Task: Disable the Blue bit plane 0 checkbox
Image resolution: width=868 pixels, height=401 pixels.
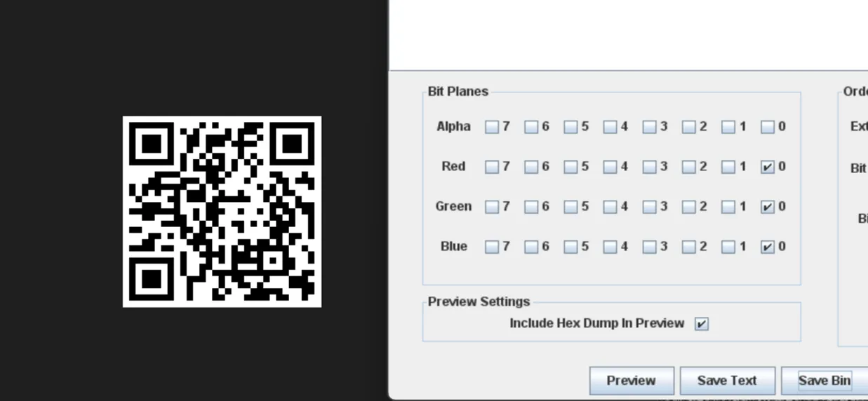Action: [x=768, y=247]
